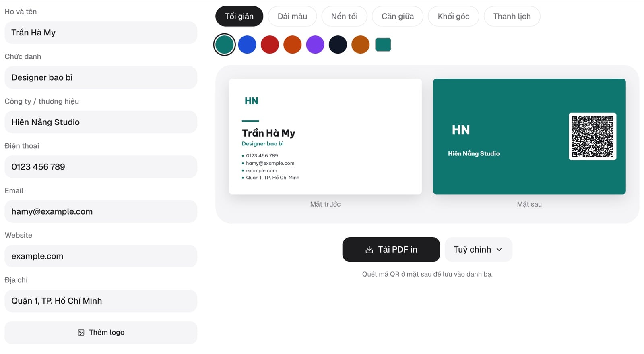Viewport: 644px width, 354px height.
Task: Click the HN monogram on the front card
Action: (252, 101)
